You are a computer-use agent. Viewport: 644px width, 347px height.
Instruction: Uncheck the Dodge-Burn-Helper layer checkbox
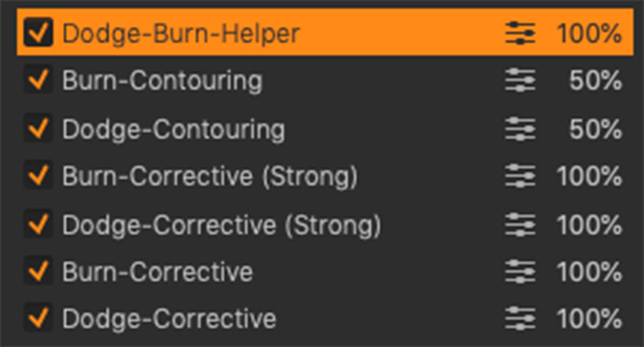click(x=38, y=33)
